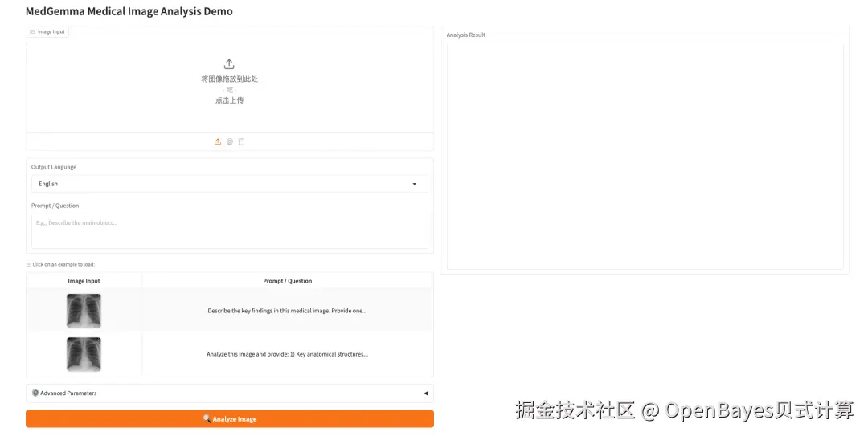Click the Image Input label tag
This screenshot has height=436, width=868.
click(x=47, y=31)
